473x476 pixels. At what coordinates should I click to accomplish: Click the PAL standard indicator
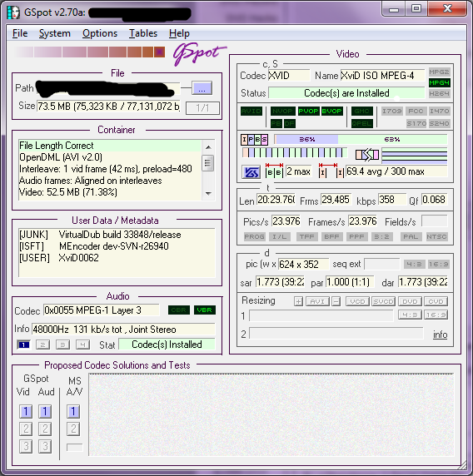pos(411,236)
